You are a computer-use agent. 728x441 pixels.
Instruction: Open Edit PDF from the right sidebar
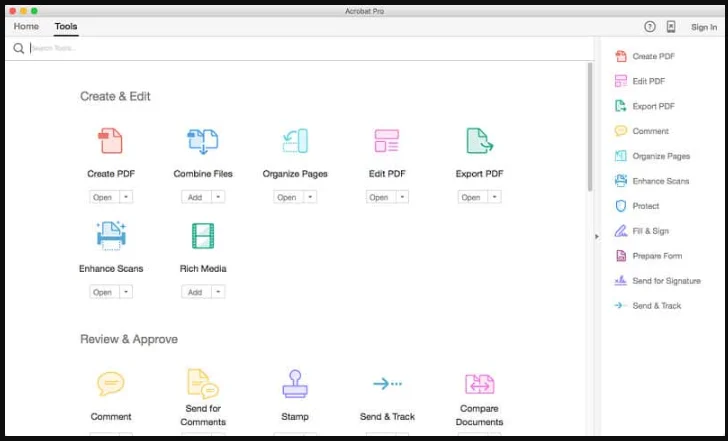640,81
